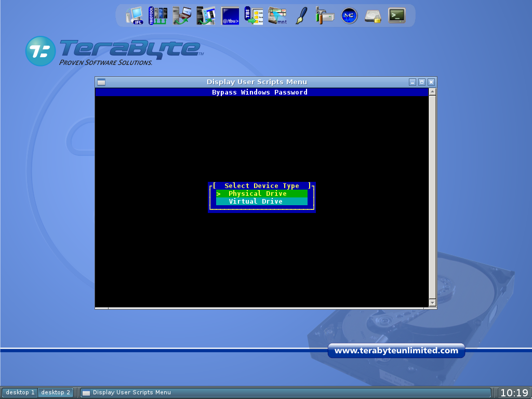Launch the TBI file viewer icon

coord(254,16)
